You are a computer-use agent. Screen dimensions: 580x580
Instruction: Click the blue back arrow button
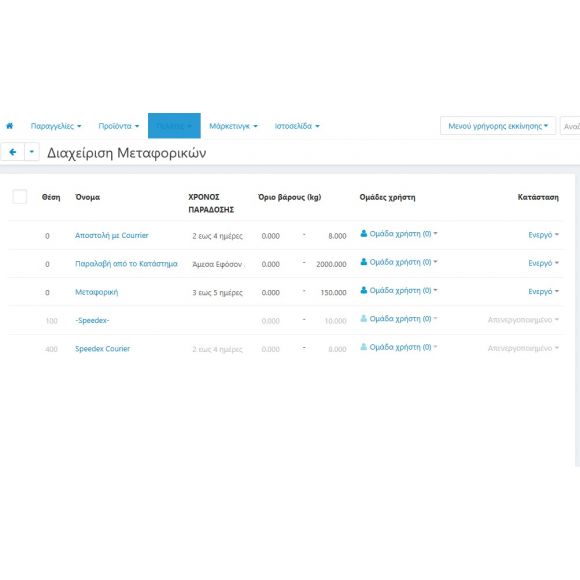(x=13, y=152)
